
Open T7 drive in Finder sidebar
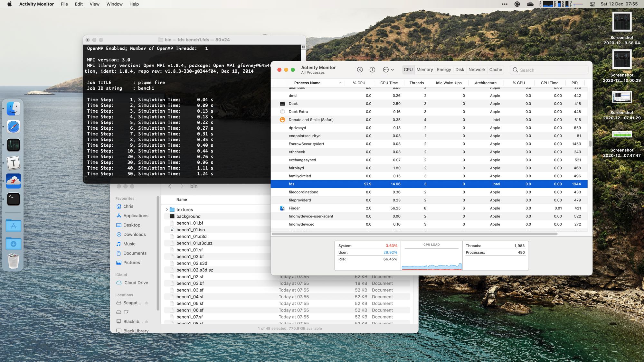pyautogui.click(x=126, y=312)
